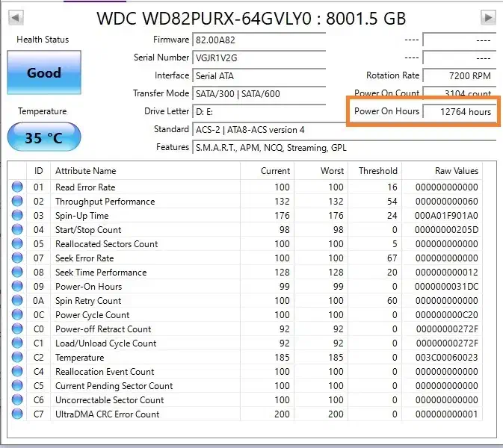Click the Good health status button
The width and height of the screenshot is (503, 448).
point(44,73)
